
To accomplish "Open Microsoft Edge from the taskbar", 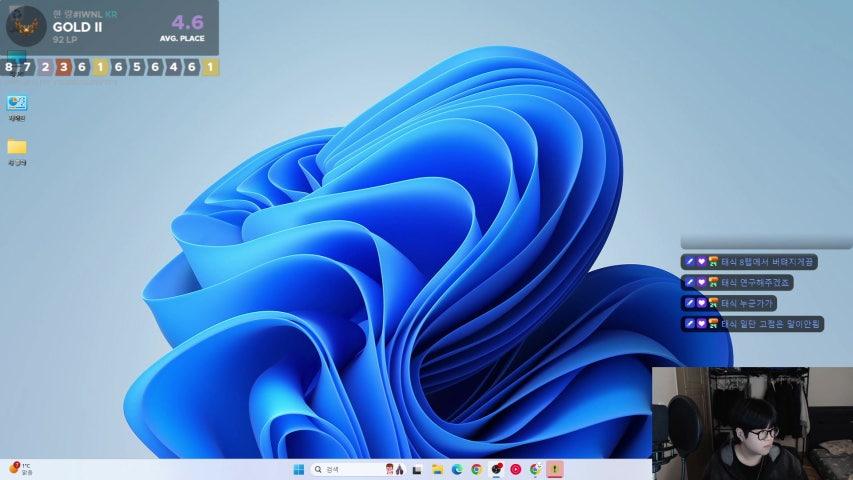I will [x=457, y=469].
